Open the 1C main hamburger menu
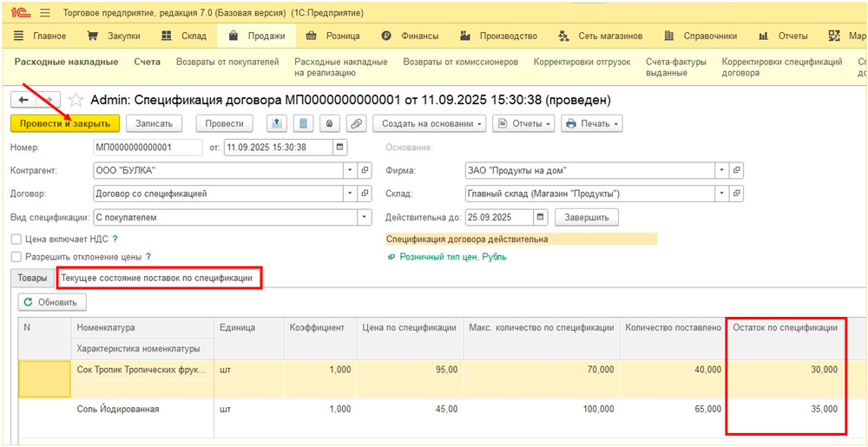 [45, 14]
